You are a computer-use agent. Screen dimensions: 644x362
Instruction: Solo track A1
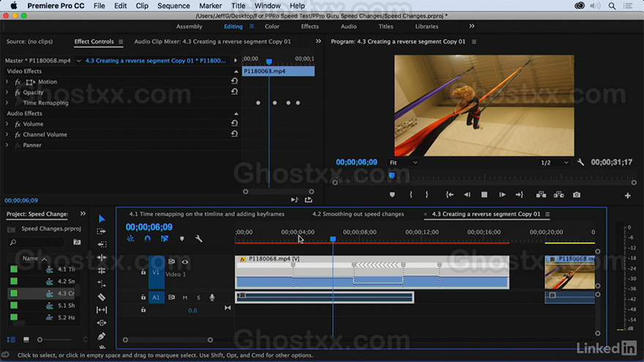198,298
